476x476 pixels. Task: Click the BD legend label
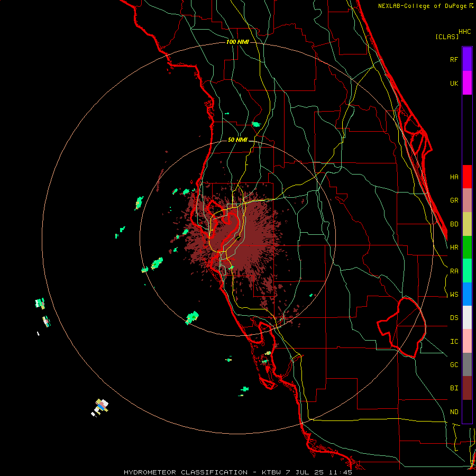point(454,224)
